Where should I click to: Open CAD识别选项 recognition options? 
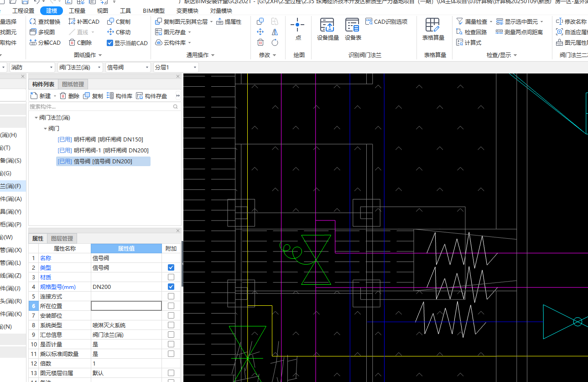[387, 21]
